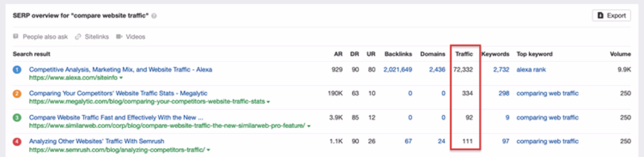Viewport: 644px width, 157px height.
Task: Expand dropdown arrow next to alexa.com URL
Action: tap(121, 78)
